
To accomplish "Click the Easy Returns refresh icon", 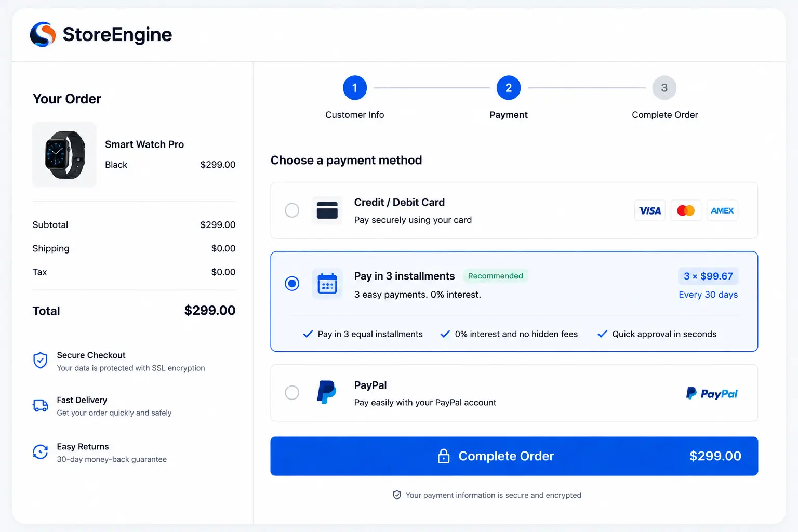I will click(x=41, y=452).
